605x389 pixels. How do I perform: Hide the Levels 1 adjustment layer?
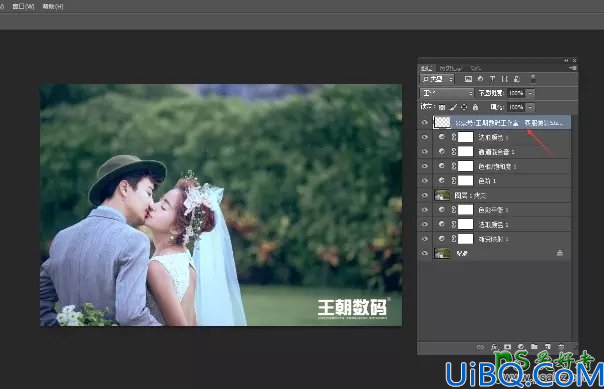click(425, 181)
